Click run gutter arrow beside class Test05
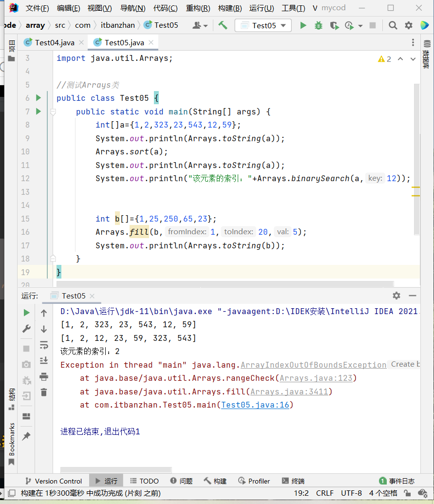 click(38, 98)
